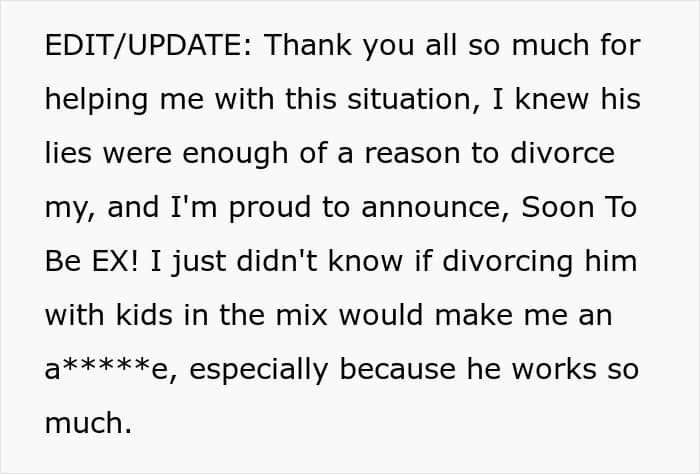Click the word "kids" in the sixth line
This screenshot has width=700, height=474.
pos(144,315)
